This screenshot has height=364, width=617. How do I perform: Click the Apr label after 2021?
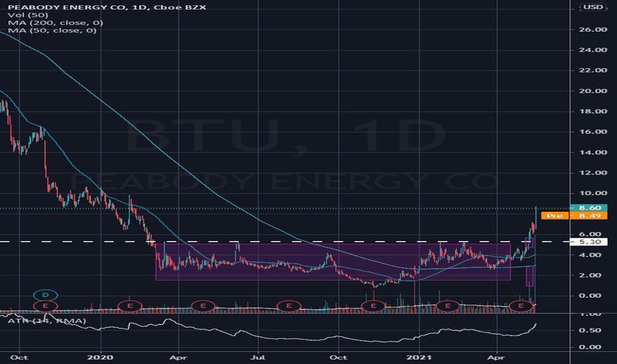coord(496,357)
